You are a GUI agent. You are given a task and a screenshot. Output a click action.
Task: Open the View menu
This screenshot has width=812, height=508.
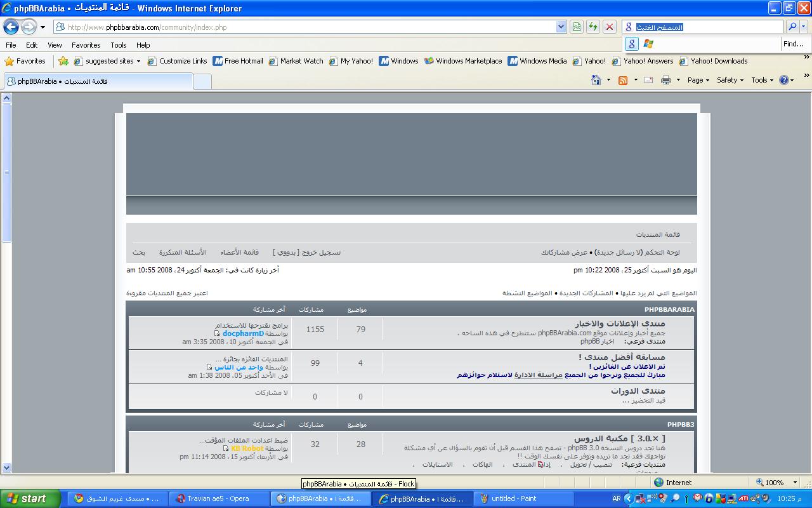pos(55,45)
